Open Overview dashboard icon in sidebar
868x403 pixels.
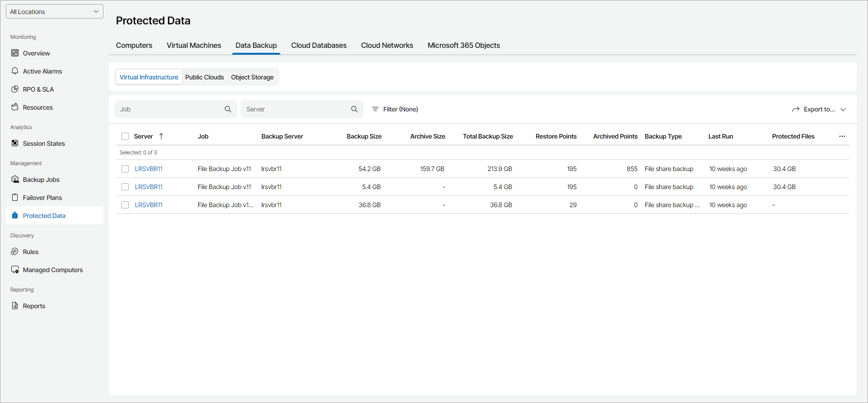click(15, 53)
